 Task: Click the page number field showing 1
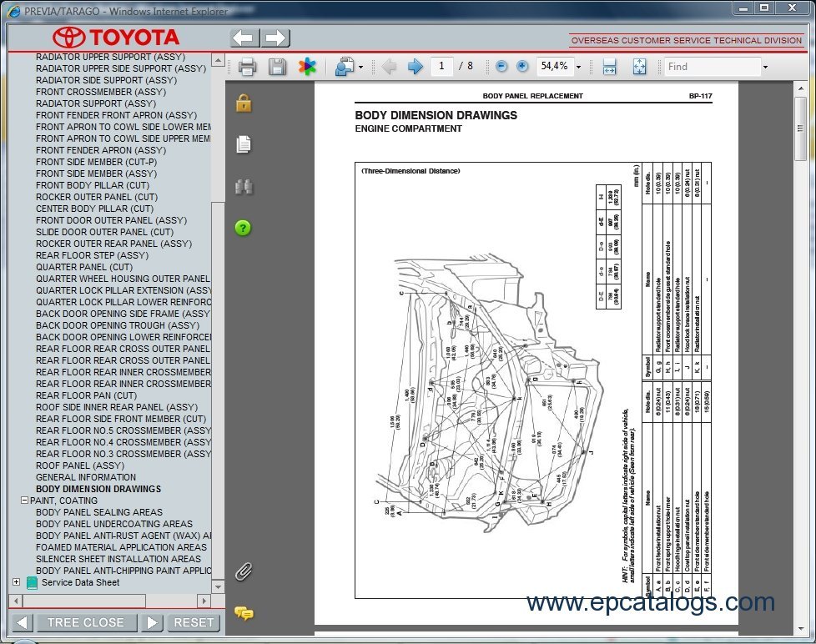[x=442, y=66]
